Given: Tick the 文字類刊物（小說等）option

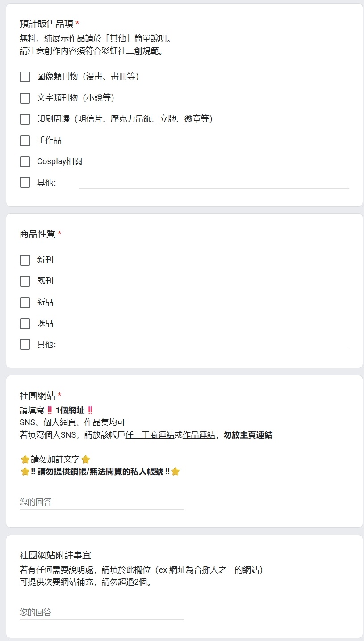Looking at the screenshot, I should click(x=25, y=98).
